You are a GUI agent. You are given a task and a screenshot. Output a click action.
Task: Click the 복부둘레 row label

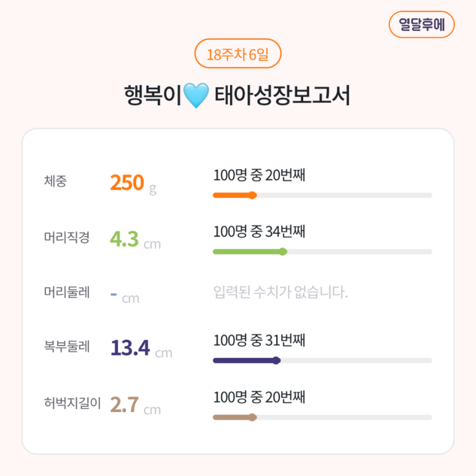click(67, 347)
